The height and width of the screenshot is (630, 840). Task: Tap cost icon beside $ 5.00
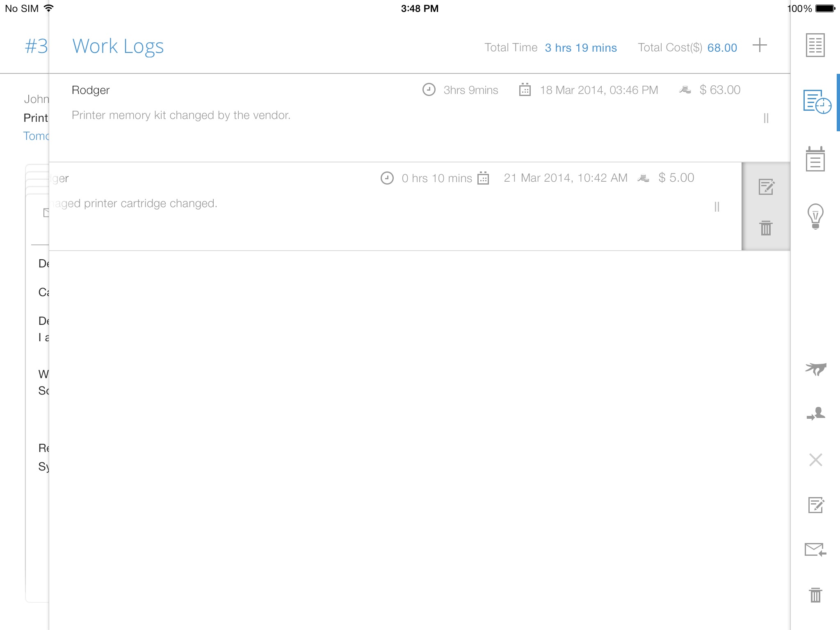(643, 178)
